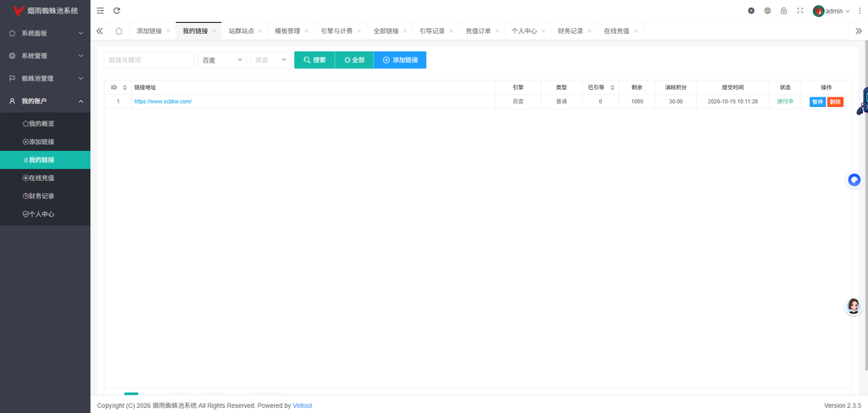Close the 站群站点 tab
Image resolution: width=868 pixels, height=413 pixels.
(x=261, y=31)
